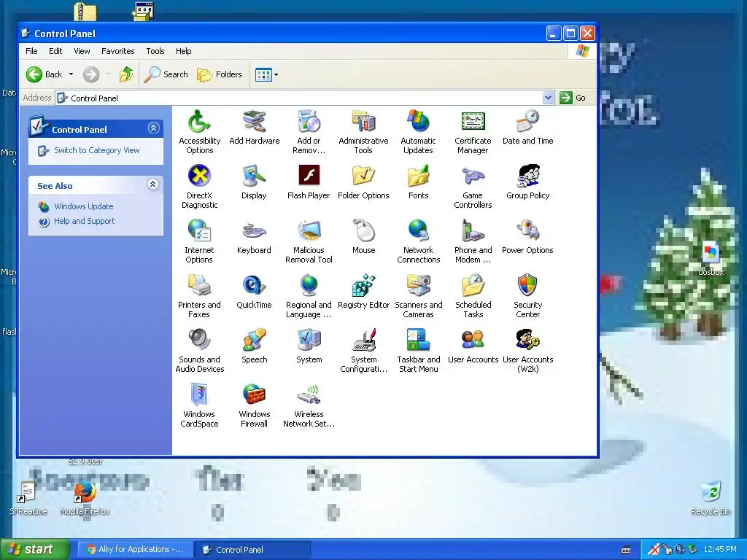The image size is (747, 560).
Task: Click the Up folder toolbar button
Action: tap(126, 74)
